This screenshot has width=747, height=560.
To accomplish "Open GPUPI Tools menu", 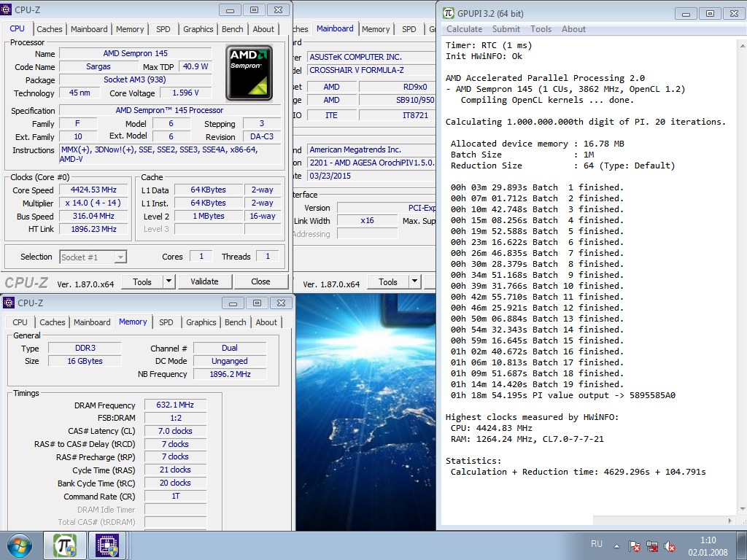I will (541, 29).
